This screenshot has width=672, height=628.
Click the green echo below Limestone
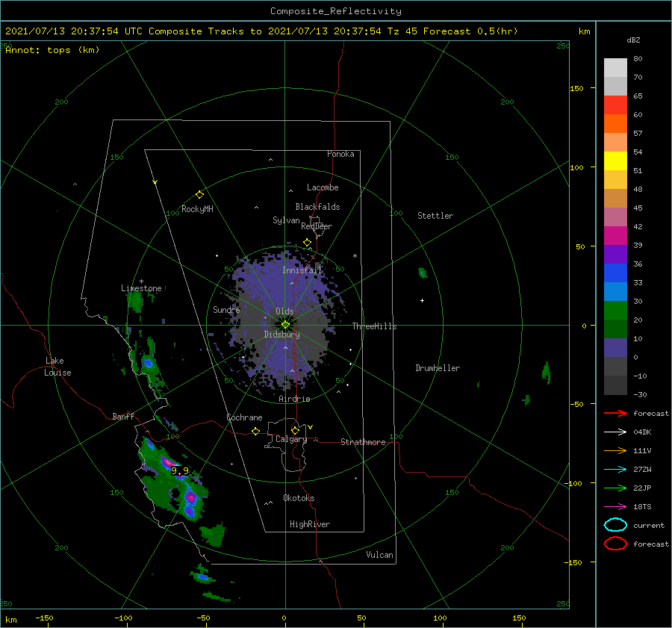(136, 302)
